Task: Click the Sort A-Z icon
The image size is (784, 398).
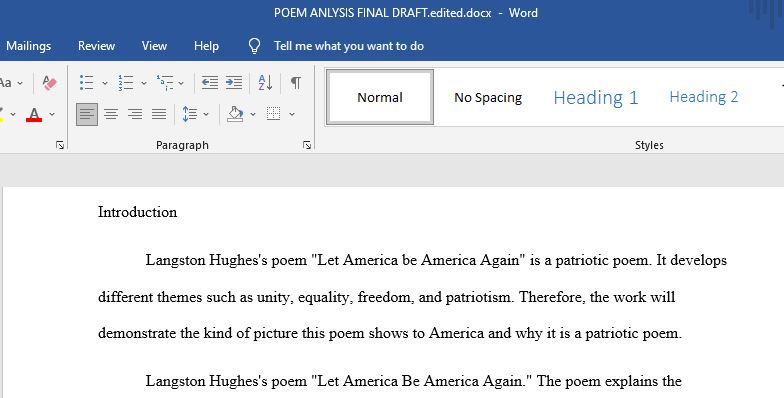Action: (265, 82)
